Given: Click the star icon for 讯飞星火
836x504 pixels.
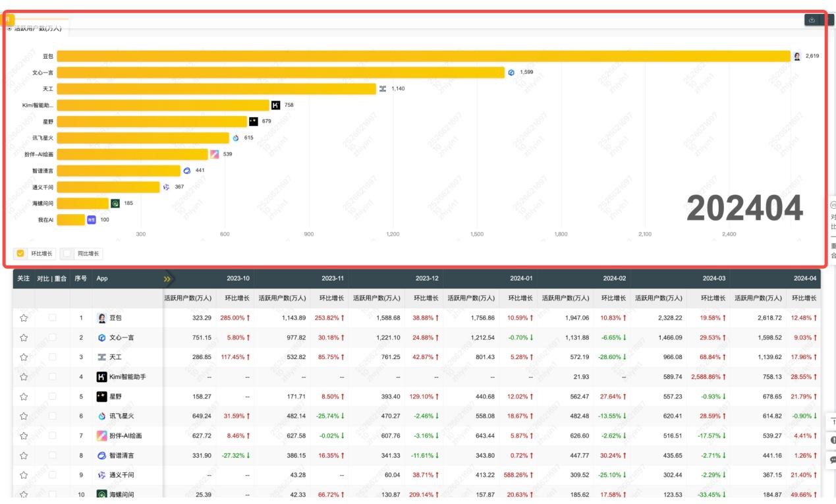Looking at the screenshot, I should tap(24, 416).
